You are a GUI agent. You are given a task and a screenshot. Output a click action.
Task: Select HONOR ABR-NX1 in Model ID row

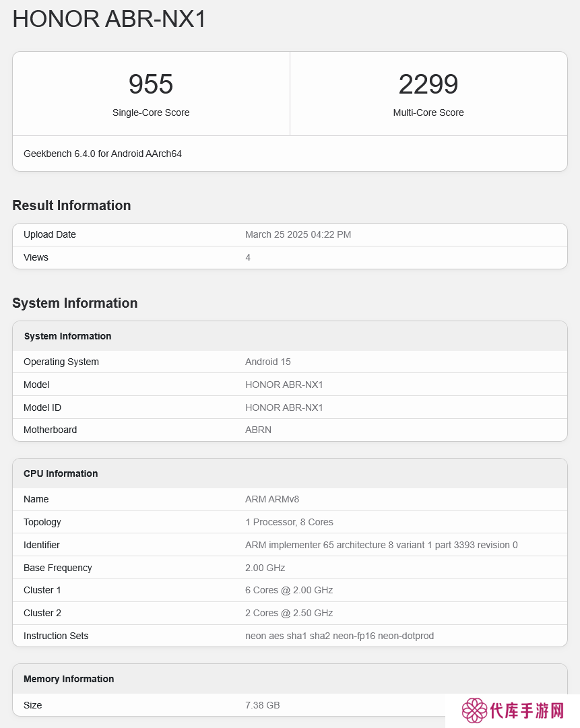[284, 407]
